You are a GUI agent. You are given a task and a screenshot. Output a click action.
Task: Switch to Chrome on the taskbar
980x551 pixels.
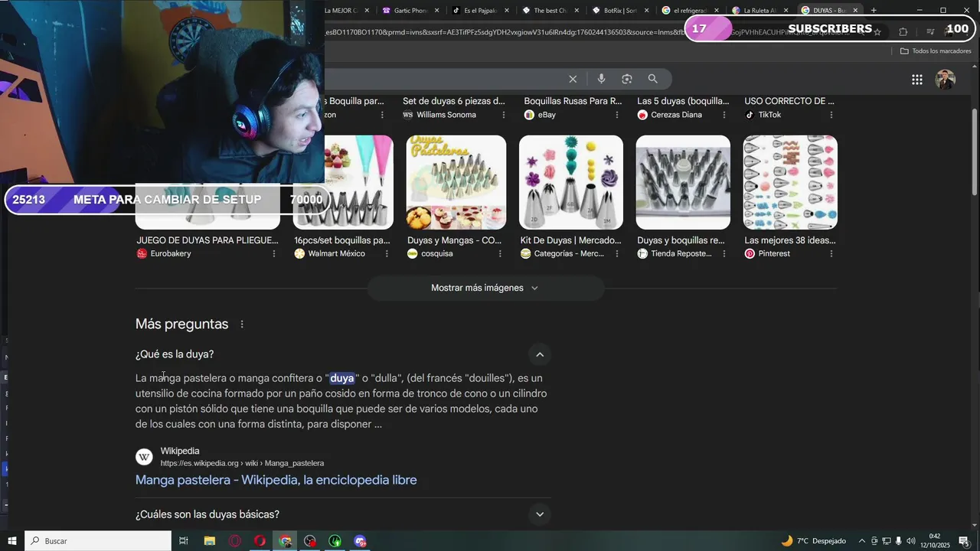[x=285, y=541]
